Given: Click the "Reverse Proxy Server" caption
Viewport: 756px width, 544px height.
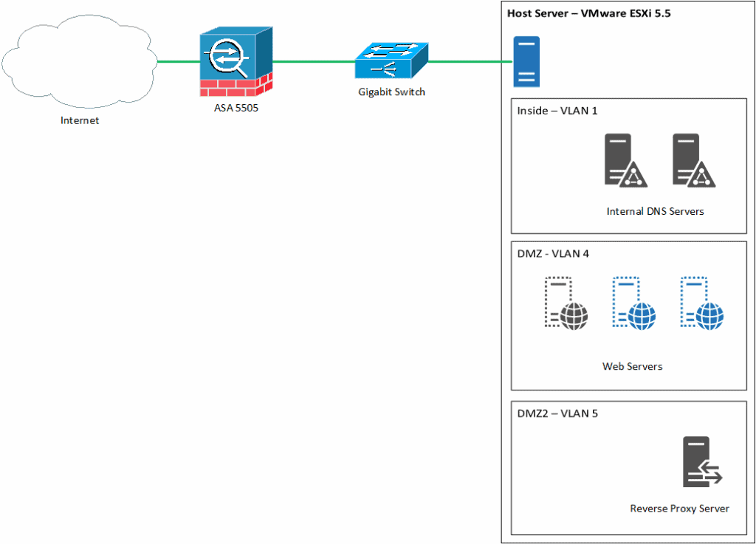Looking at the screenshot, I should pos(680,509).
